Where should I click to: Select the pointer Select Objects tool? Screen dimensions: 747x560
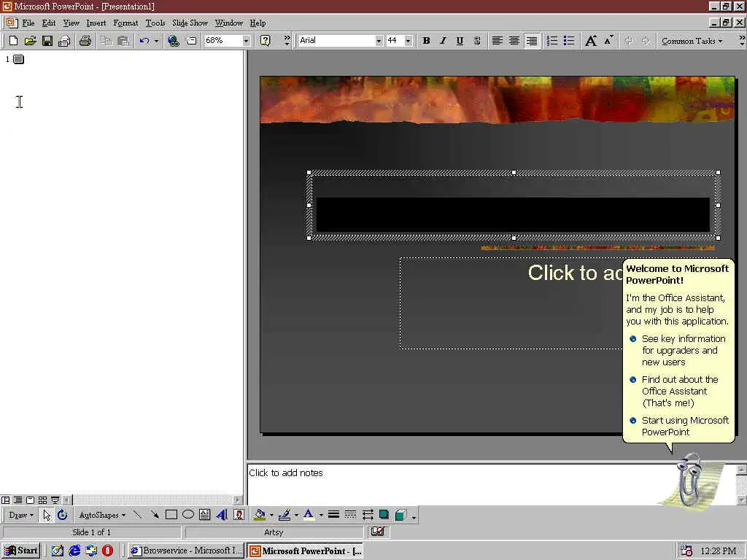(x=46, y=515)
